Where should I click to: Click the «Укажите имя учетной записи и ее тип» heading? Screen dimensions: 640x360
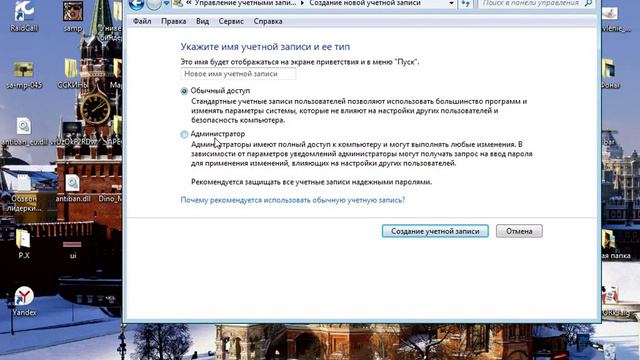pos(265,47)
